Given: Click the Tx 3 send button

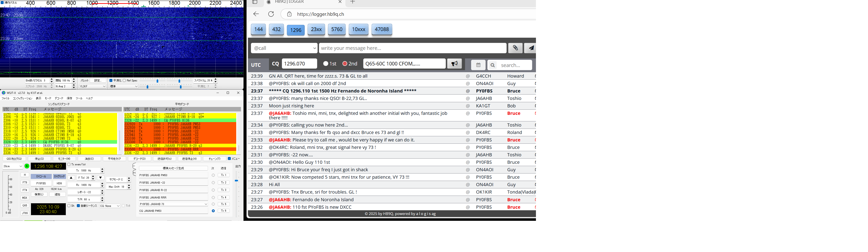Looking at the screenshot, I should [223, 190].
